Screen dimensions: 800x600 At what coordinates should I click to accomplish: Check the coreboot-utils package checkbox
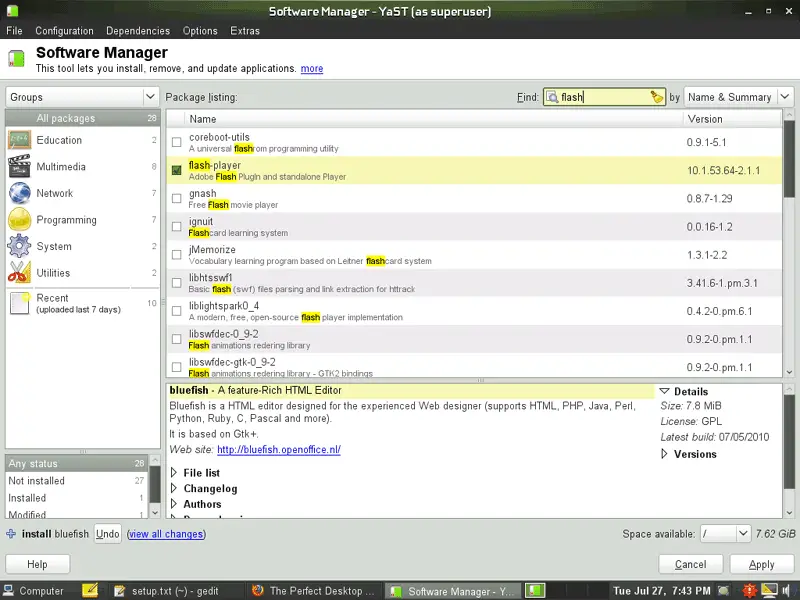pos(177,142)
